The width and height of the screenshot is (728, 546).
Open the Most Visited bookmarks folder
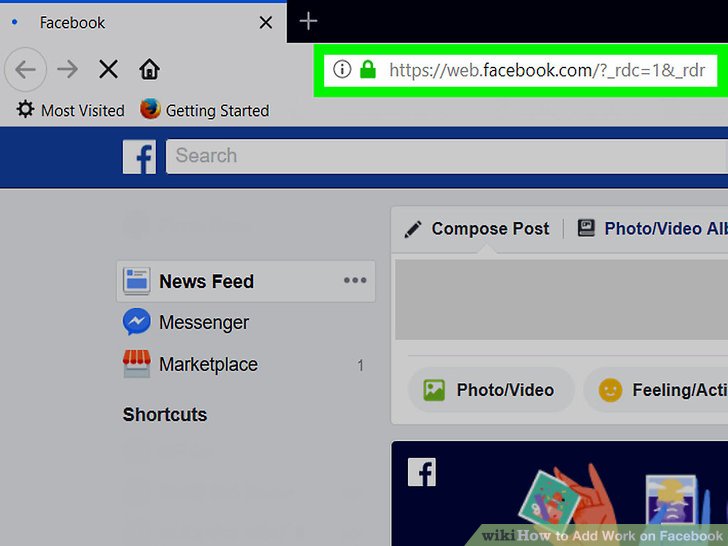tap(71, 110)
